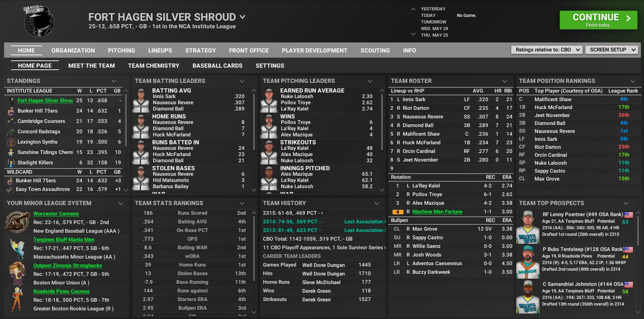This screenshot has width=644, height=319.
Task: Open the Scouting menu
Action: click(x=375, y=50)
